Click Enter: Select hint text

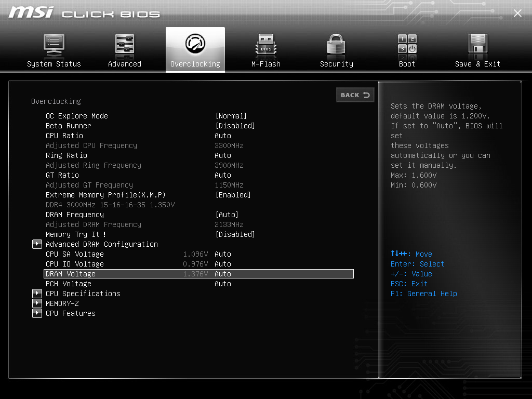(417, 264)
